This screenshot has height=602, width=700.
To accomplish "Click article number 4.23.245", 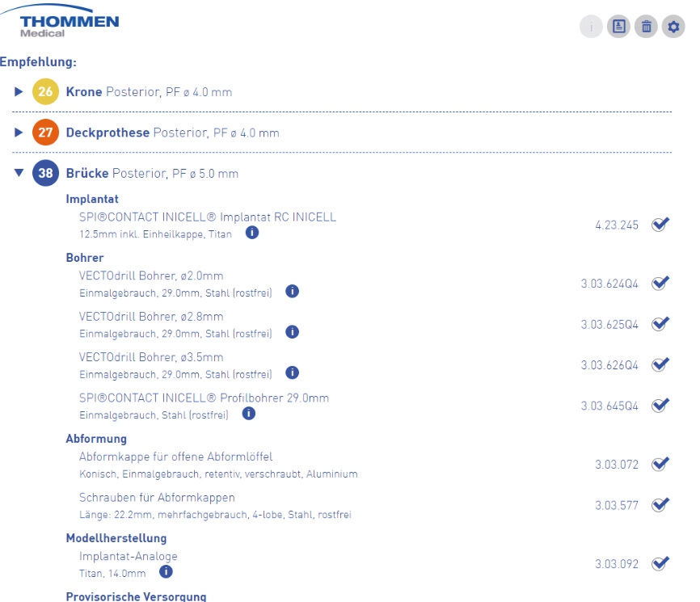I will [617, 225].
